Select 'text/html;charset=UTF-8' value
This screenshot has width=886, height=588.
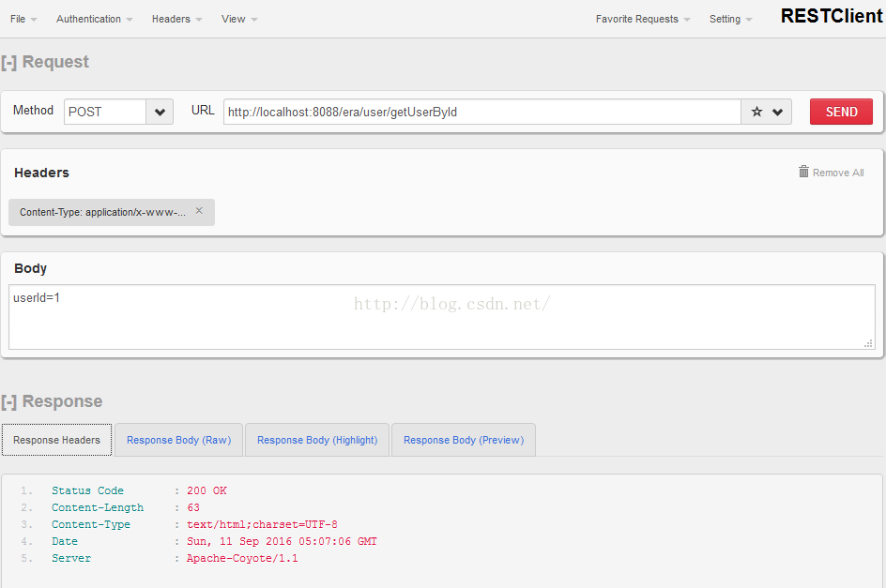coord(262,525)
